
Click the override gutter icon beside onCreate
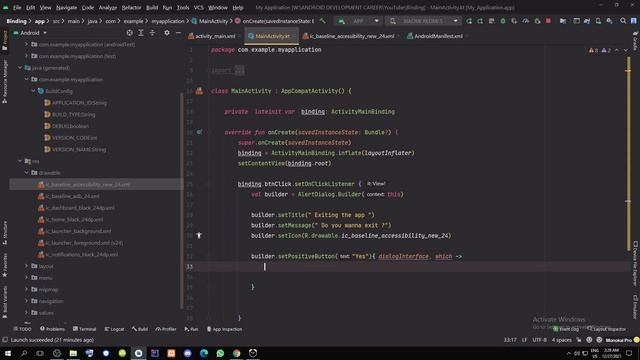[199, 132]
